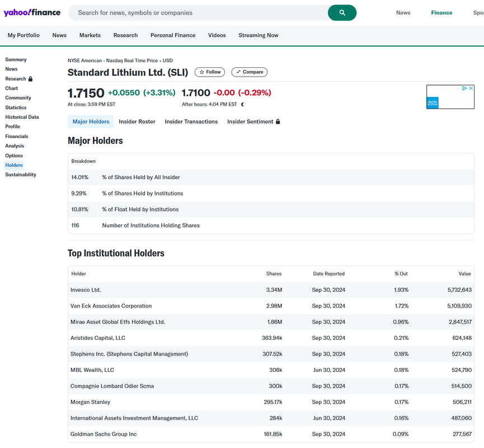Click Van Eck Associates Corporation holder
The image size is (484, 448).
pyautogui.click(x=111, y=306)
